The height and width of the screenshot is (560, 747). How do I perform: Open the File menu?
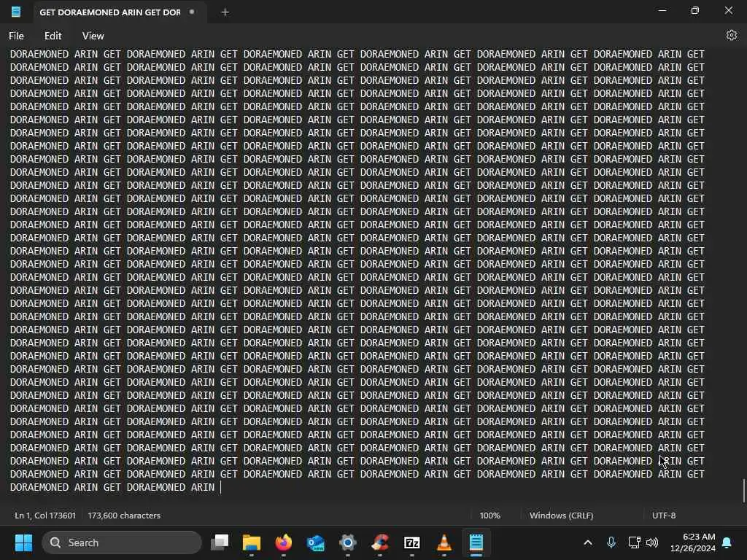pyautogui.click(x=16, y=36)
